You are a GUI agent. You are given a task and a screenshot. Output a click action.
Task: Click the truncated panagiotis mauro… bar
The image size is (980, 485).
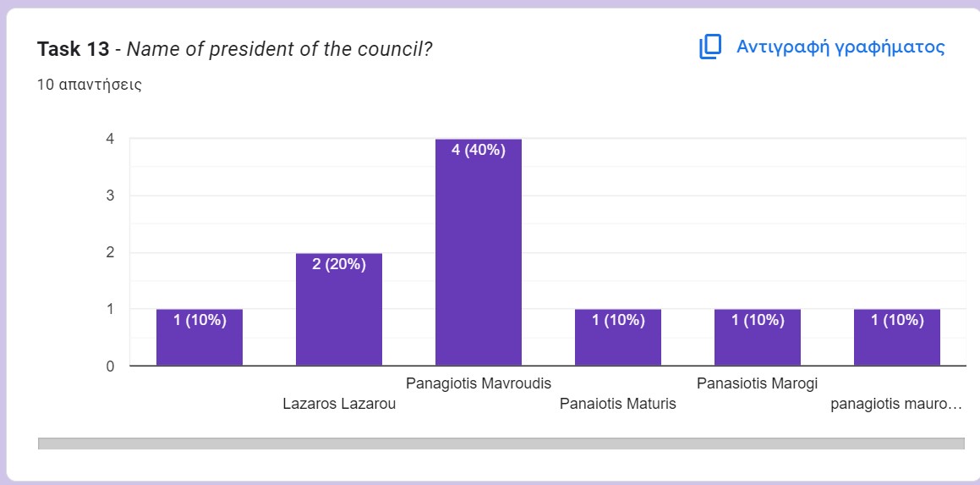point(896,339)
